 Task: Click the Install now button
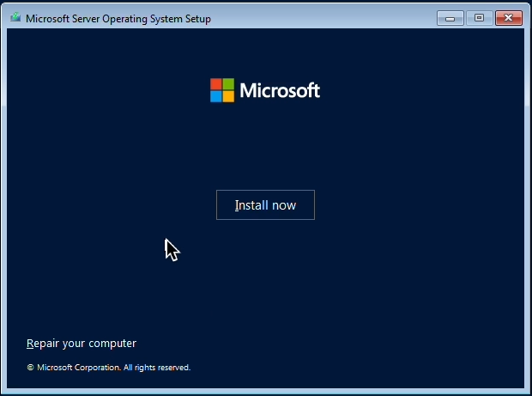[265, 204]
